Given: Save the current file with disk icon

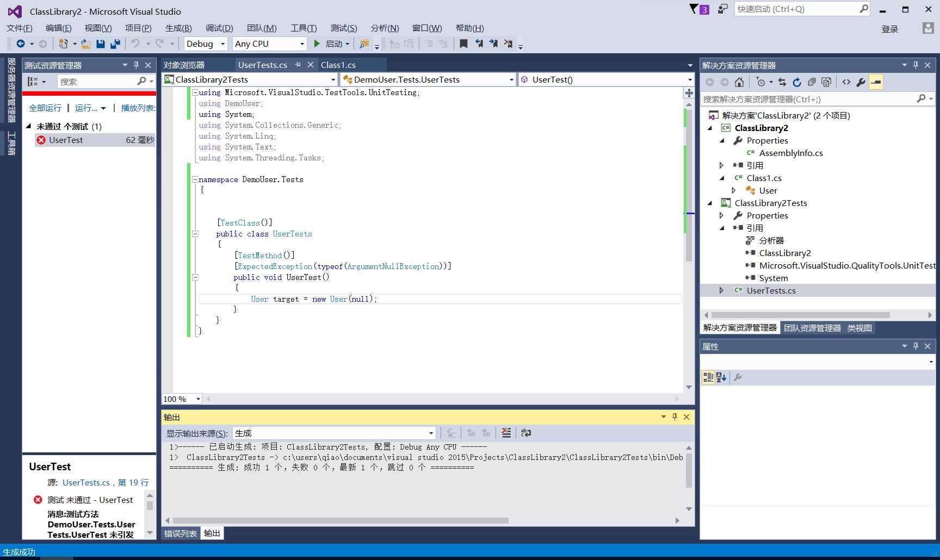Looking at the screenshot, I should click(x=100, y=43).
